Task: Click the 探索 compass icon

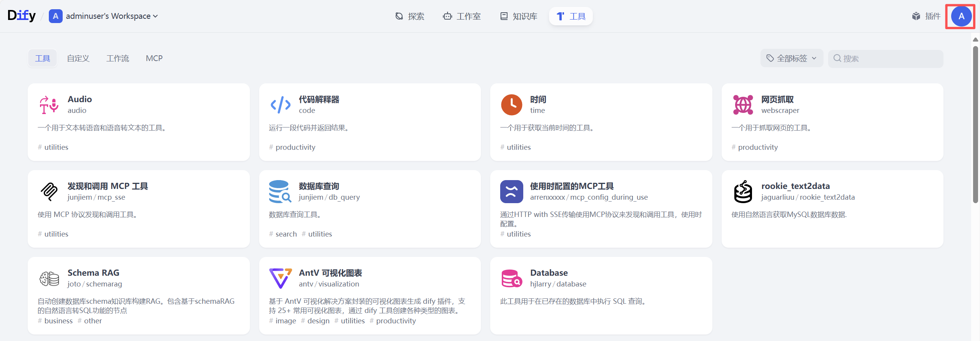Action: click(x=399, y=16)
